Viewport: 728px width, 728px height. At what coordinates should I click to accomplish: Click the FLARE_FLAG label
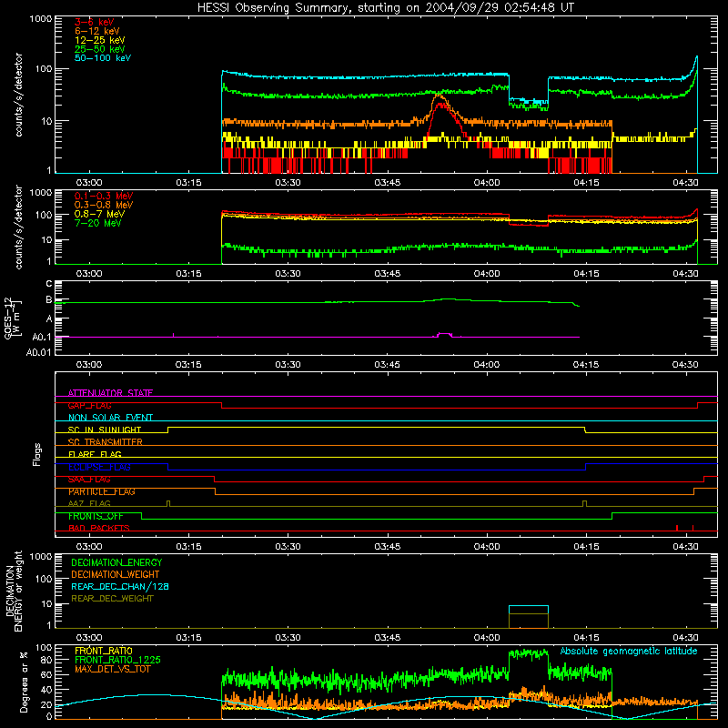click(95, 454)
